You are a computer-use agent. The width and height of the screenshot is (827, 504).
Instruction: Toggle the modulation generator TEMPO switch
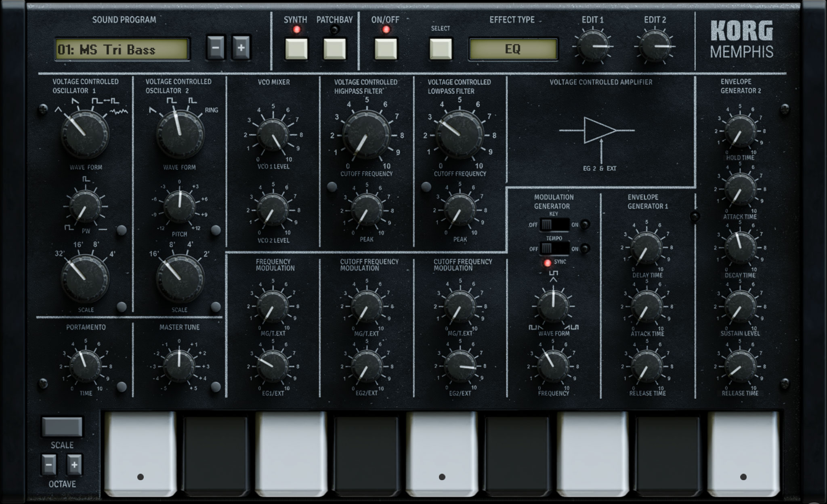pos(554,248)
